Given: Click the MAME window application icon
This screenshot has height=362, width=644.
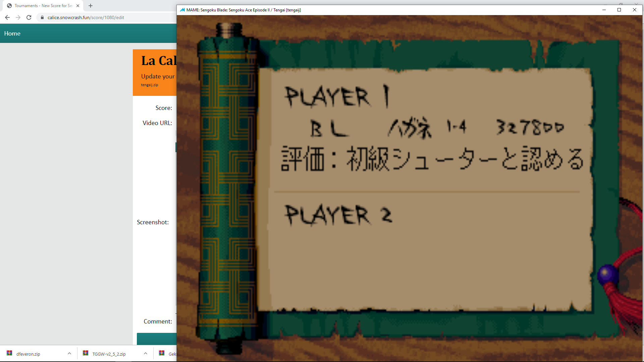Looking at the screenshot, I should pyautogui.click(x=182, y=10).
